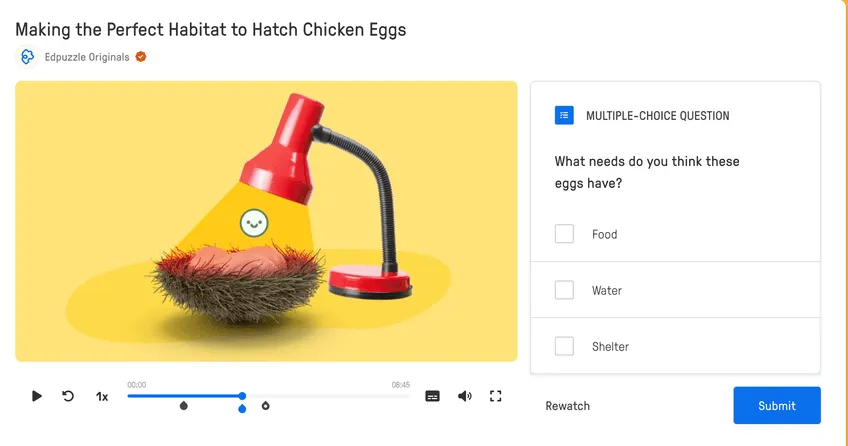Screen dimensions: 848x446
Task: Check the Food answer option
Action: tap(564, 234)
